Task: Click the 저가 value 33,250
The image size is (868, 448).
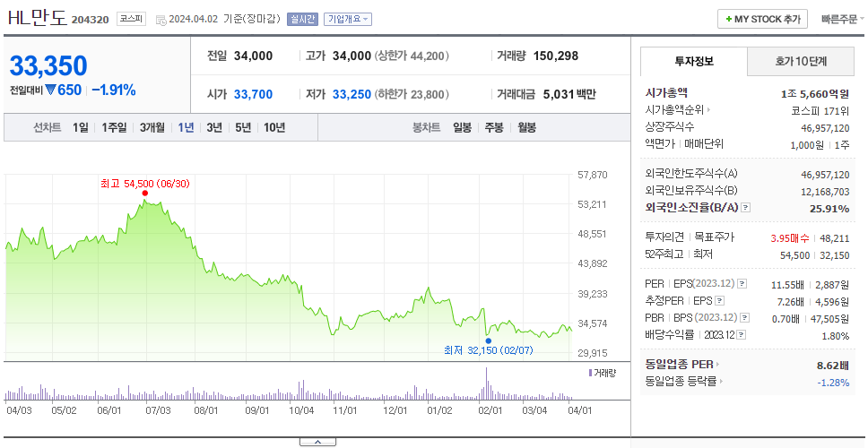Action: click(352, 95)
